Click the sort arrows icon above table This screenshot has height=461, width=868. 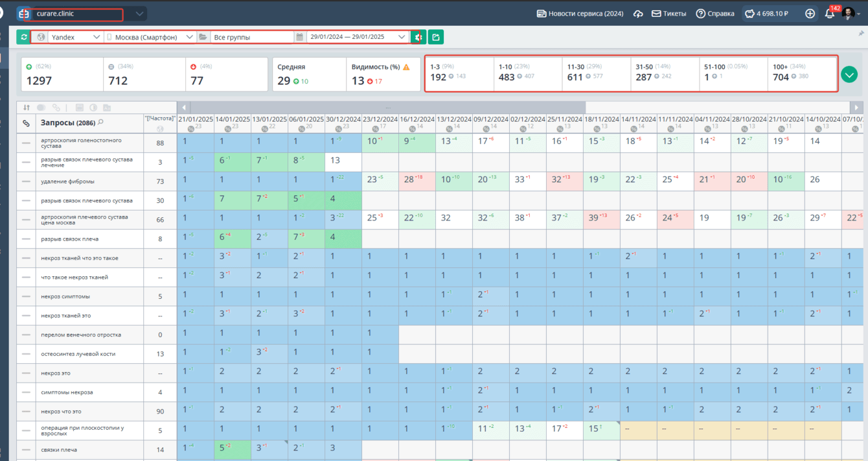coord(27,108)
